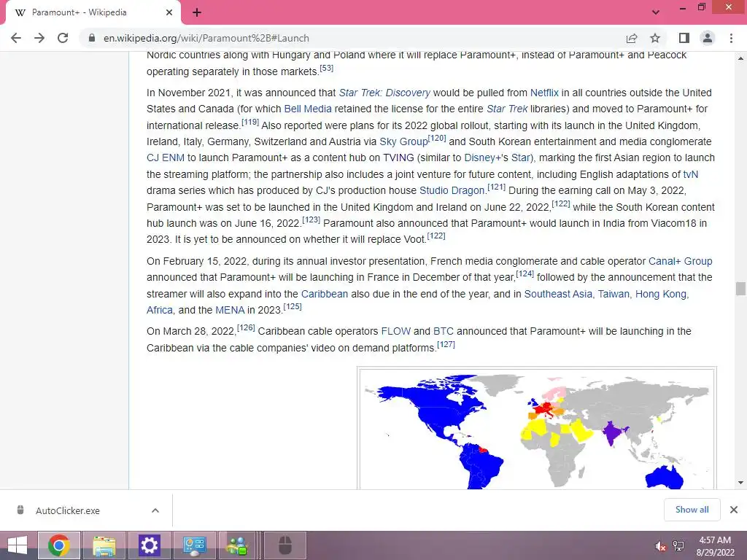The image size is (747, 560).
Task: Jump to citation [124]
Action: click(525, 274)
